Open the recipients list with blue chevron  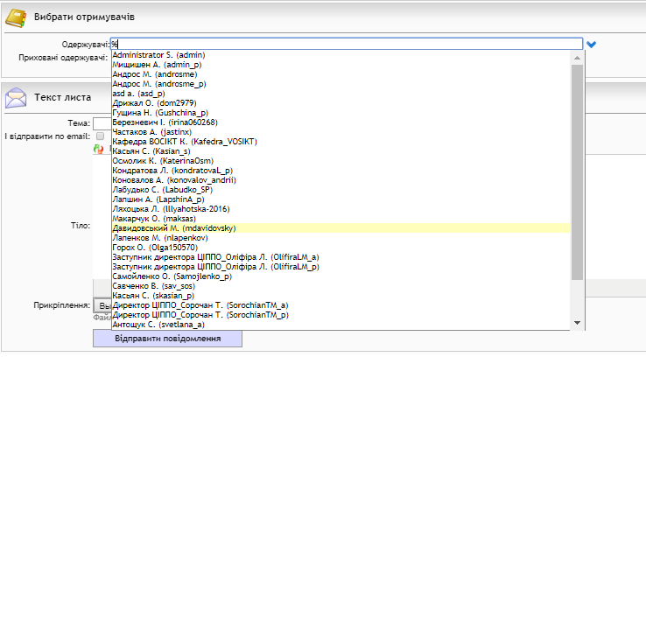591,45
